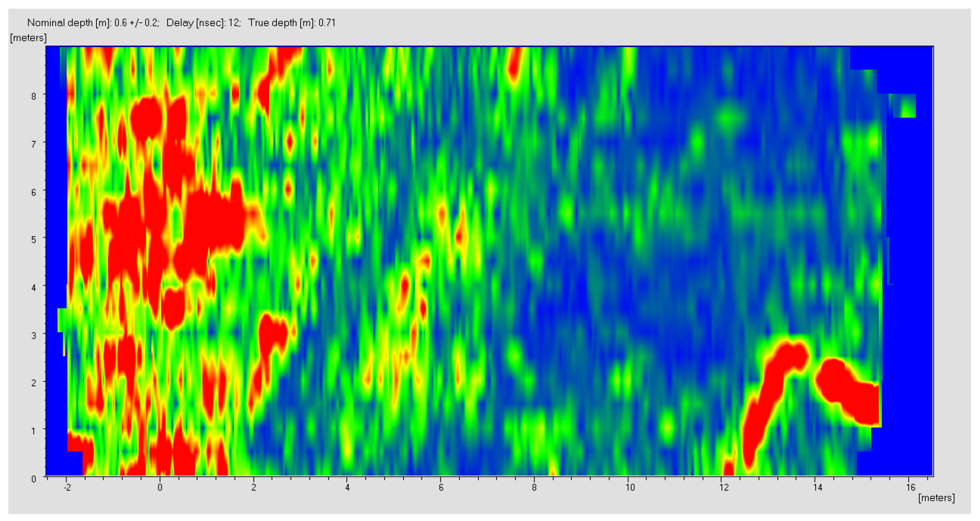The image size is (980, 521).
Task: Click the vertical axis tick label '8'
Action: [x=34, y=96]
